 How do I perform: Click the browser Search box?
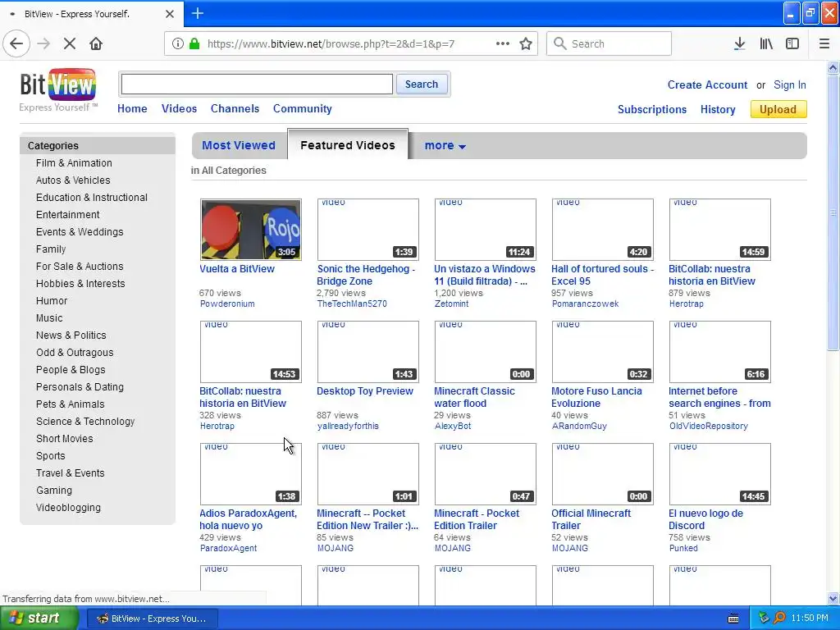tap(609, 44)
